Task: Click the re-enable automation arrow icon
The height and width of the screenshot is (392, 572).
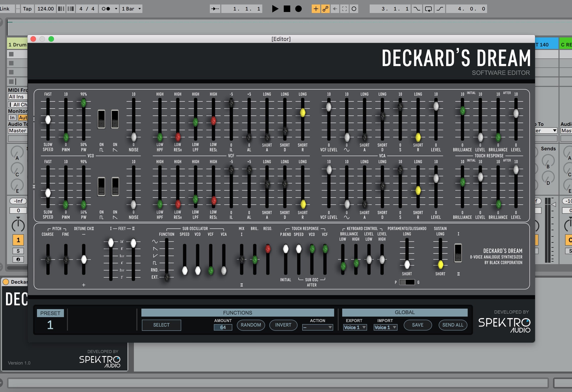Action: 335,9
